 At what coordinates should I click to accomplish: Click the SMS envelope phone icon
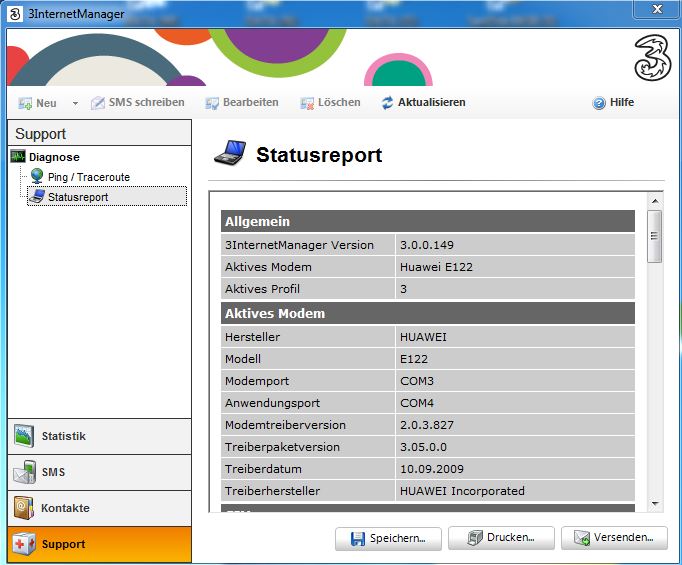[x=25, y=472]
